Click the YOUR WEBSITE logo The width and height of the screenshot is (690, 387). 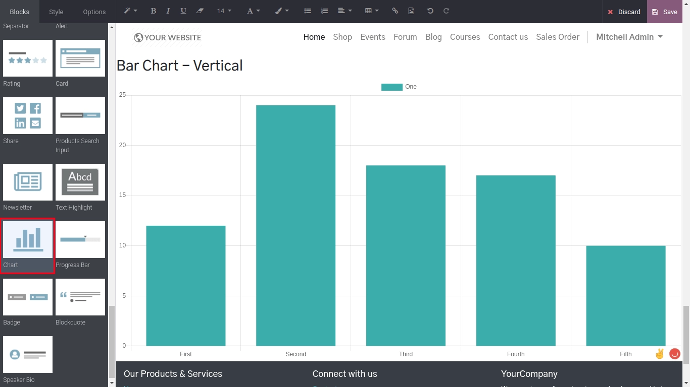coord(167,37)
